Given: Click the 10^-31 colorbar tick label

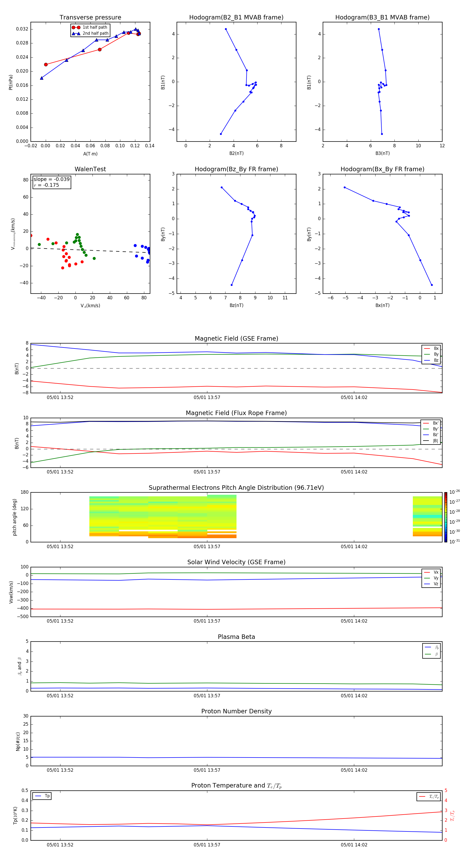Looking at the screenshot, I should click(x=455, y=542).
